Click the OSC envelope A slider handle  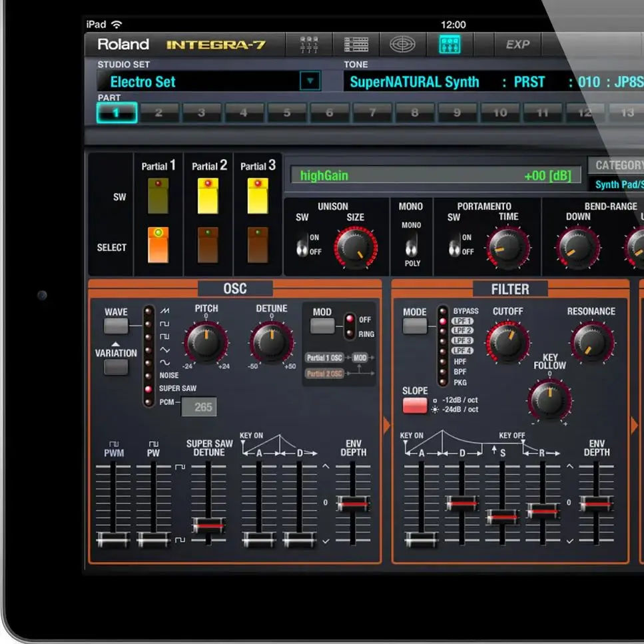[259, 539]
